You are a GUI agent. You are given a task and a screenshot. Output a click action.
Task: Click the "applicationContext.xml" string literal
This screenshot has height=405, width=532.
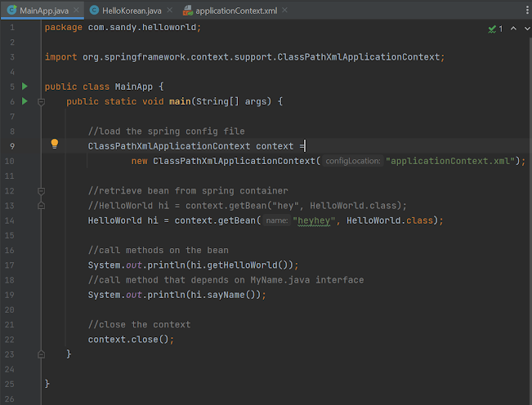pos(450,161)
